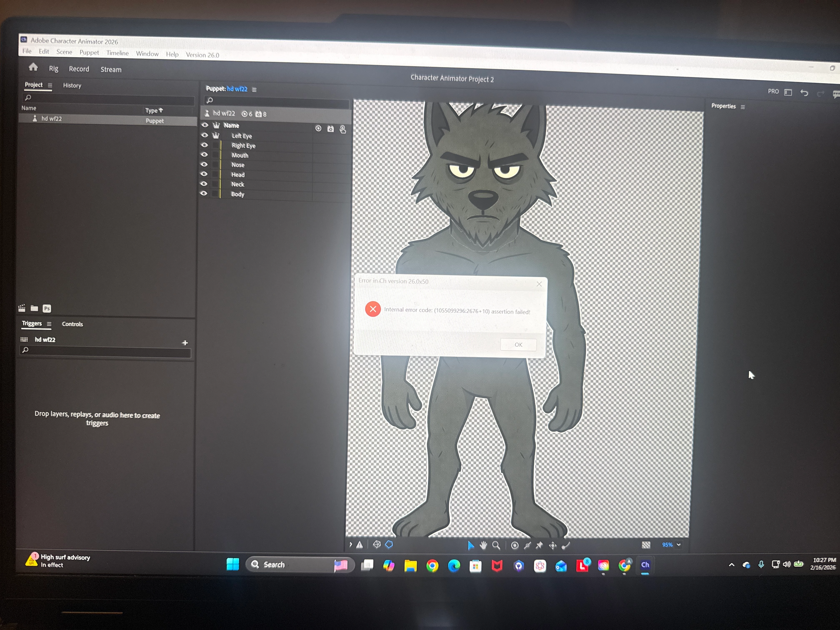Screen dimensions: 840x630
Task: Open the Puppet panel hamburger menu
Action: [254, 90]
